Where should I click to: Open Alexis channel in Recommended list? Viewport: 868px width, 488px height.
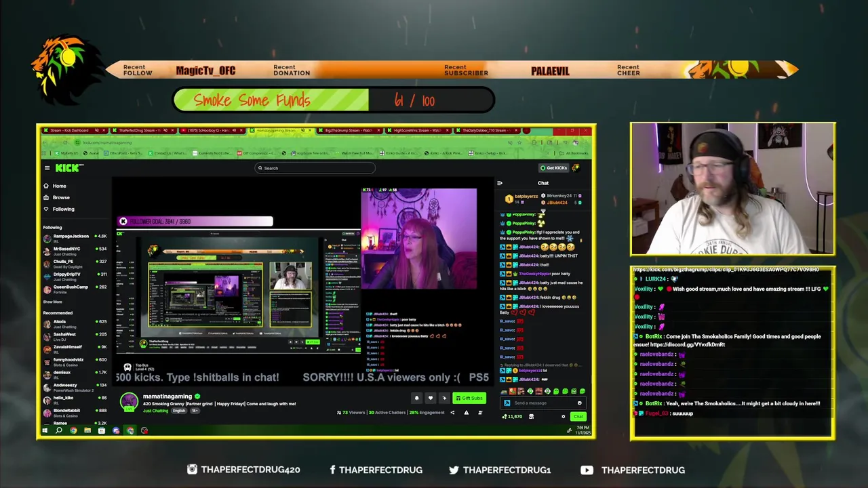coord(75,324)
